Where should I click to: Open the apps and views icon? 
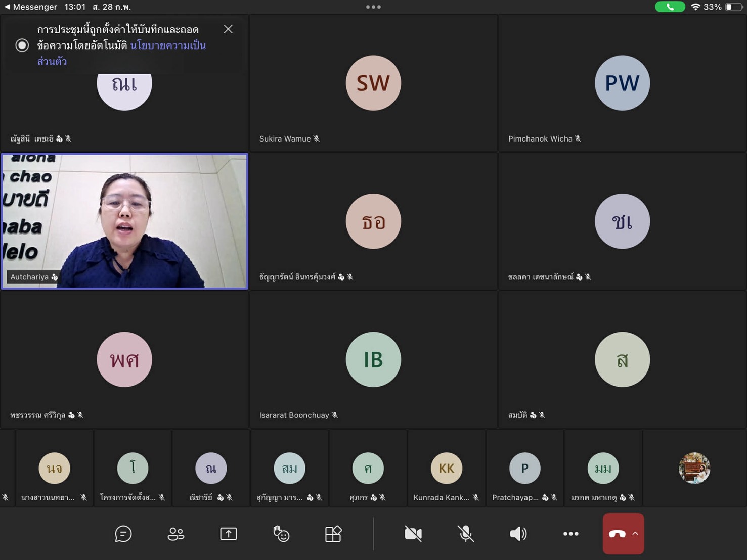coord(333,534)
